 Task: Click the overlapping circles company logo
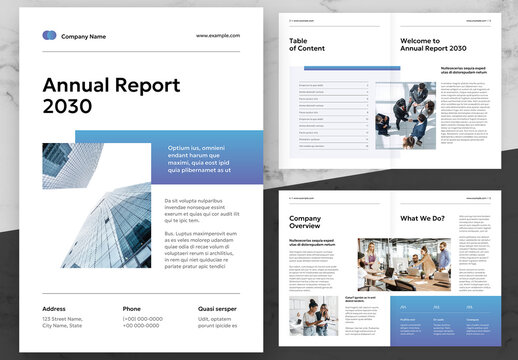pyautogui.click(x=49, y=35)
